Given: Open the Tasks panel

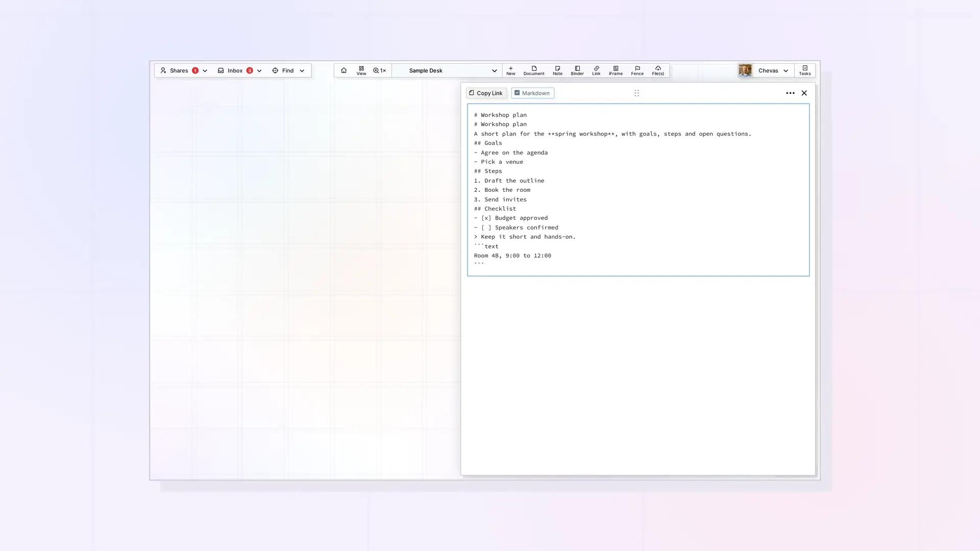Looking at the screenshot, I should point(805,70).
